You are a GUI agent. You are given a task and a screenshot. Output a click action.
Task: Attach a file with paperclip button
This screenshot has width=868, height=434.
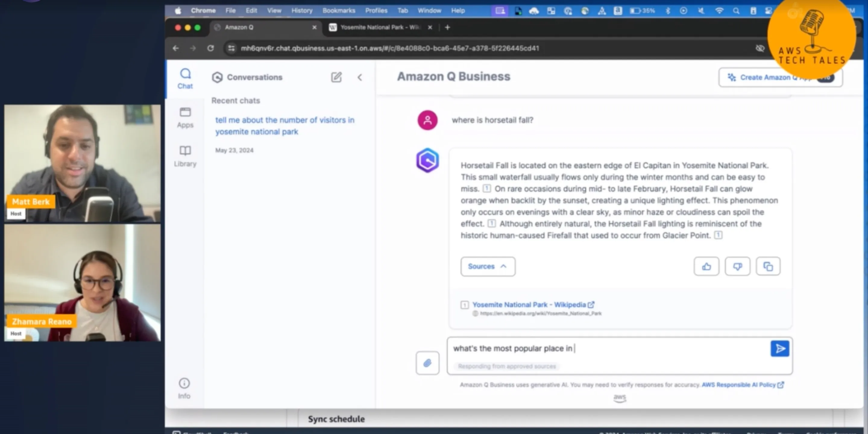point(427,363)
